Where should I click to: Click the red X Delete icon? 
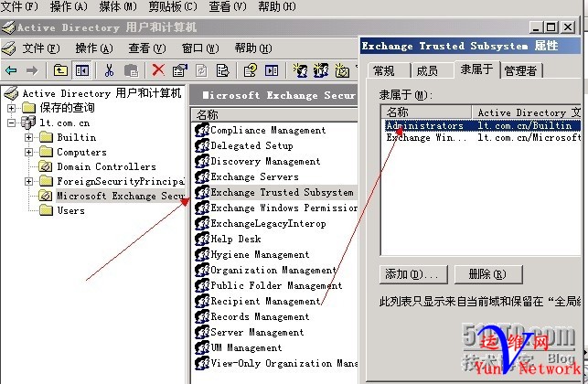pyautogui.click(x=158, y=69)
